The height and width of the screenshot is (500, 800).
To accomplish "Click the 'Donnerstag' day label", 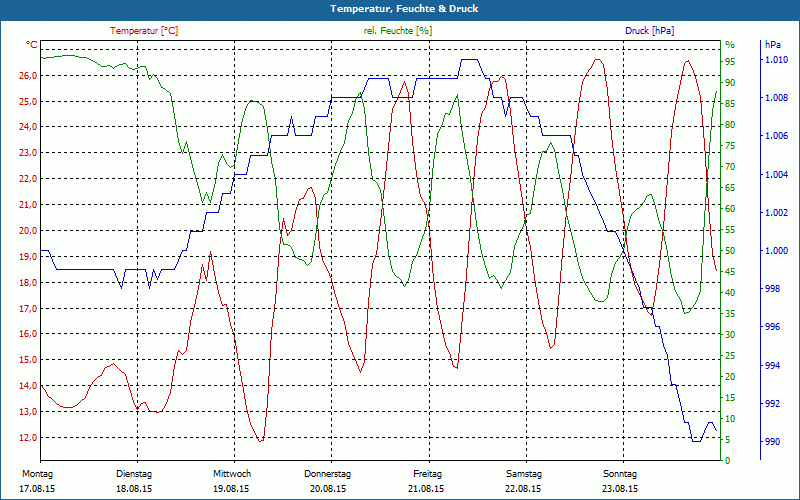I will (328, 474).
